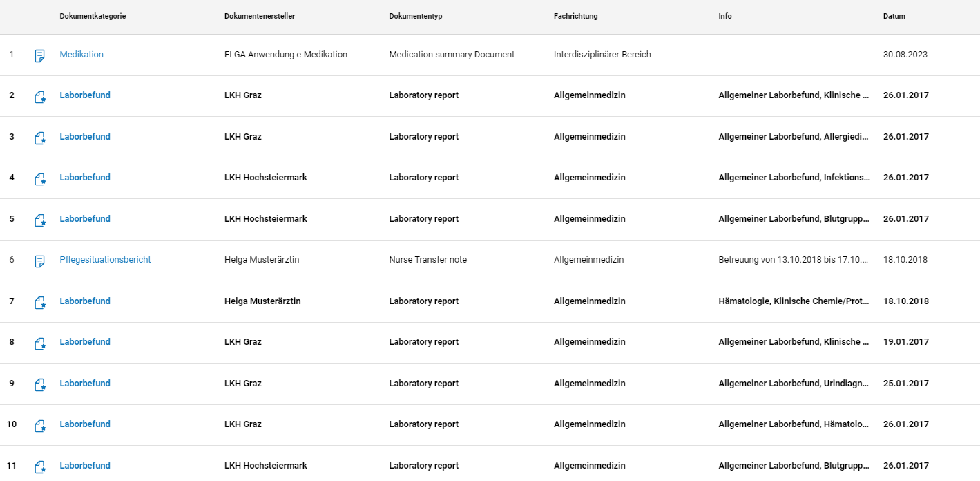Click starred document icon in row 7
The image size is (980, 481).
coord(40,302)
